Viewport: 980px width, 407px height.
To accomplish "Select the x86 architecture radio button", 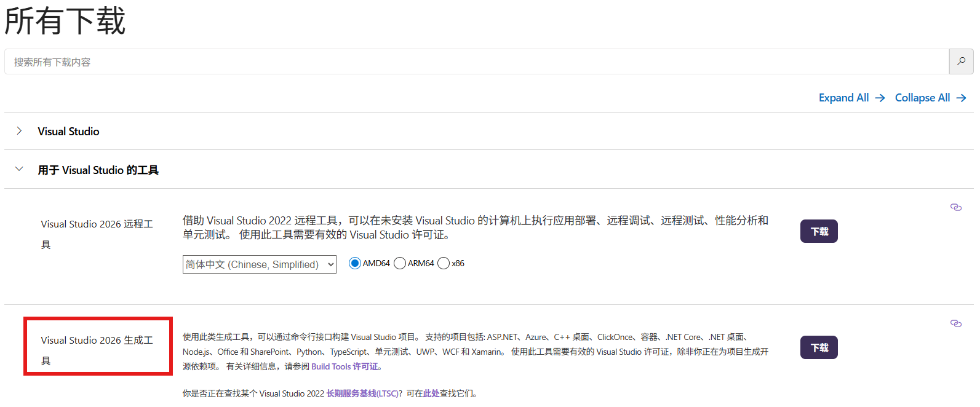I will [444, 263].
